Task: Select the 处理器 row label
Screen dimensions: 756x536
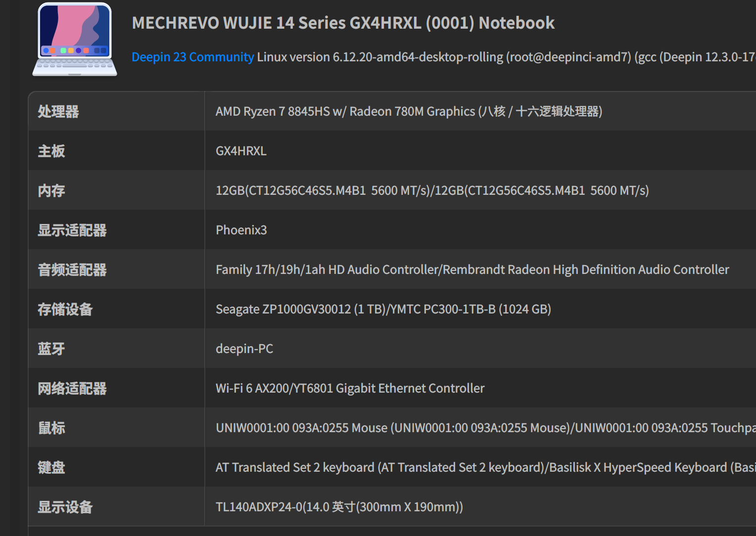Action: coord(58,111)
